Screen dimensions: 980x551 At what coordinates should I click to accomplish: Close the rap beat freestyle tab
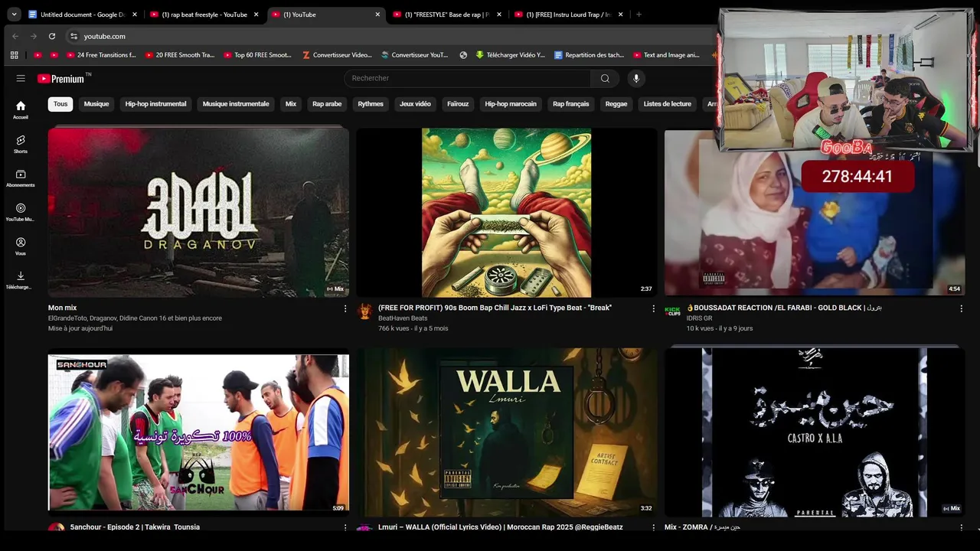click(x=256, y=15)
